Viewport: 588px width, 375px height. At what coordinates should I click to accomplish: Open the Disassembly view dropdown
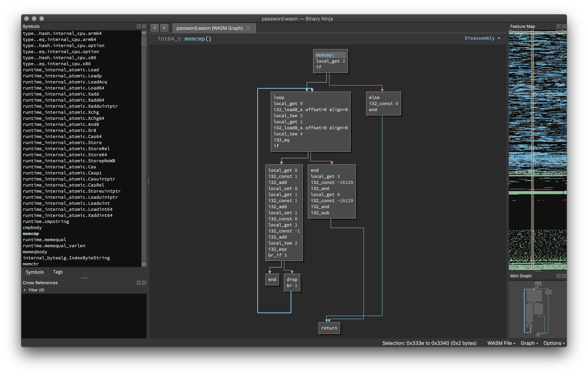point(482,38)
